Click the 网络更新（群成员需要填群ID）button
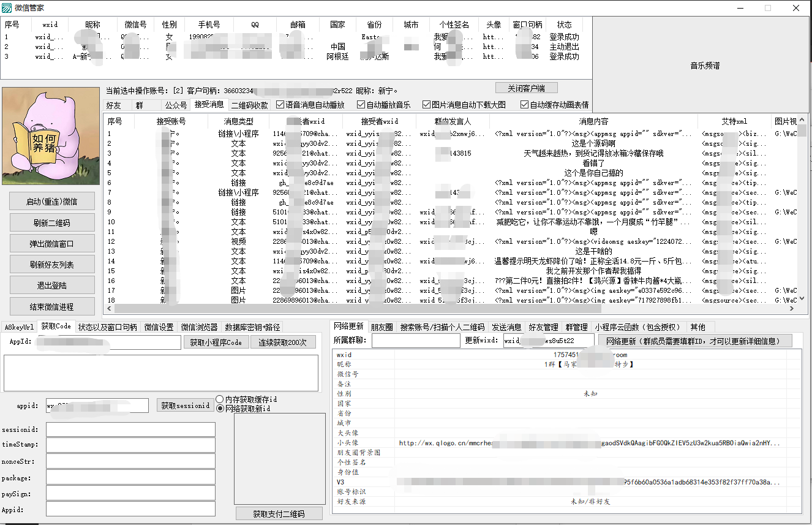 [695, 341]
